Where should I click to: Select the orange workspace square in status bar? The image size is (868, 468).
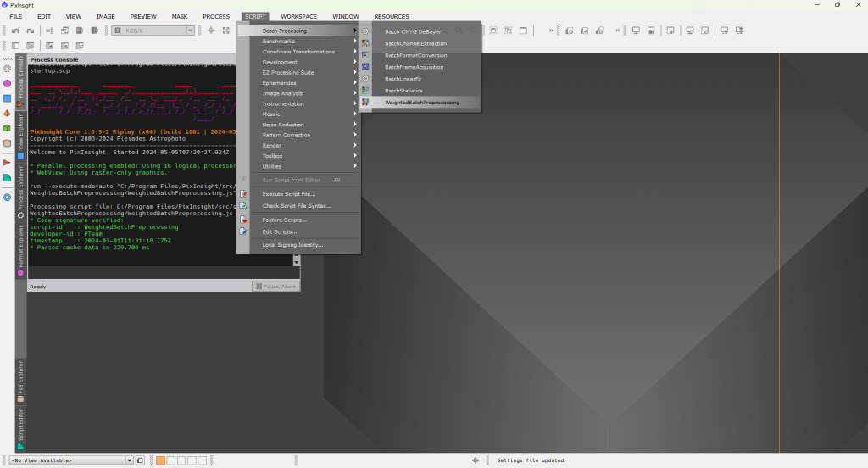160,460
